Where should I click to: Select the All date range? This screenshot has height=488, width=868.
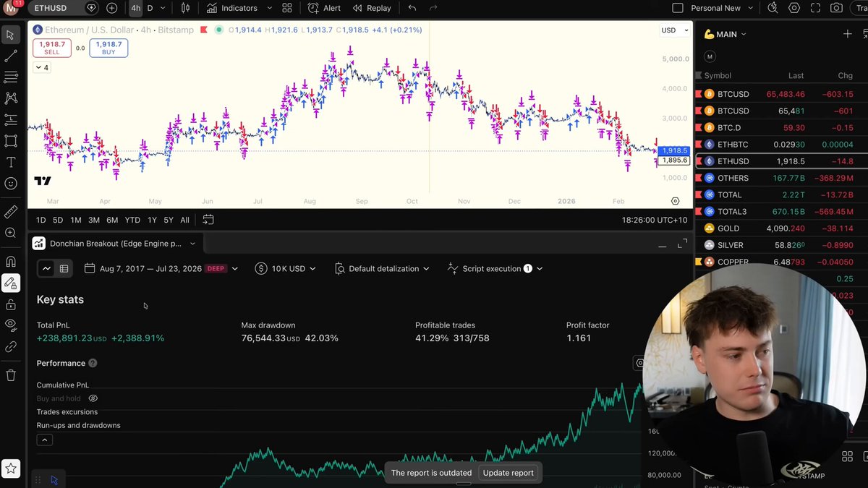click(184, 220)
